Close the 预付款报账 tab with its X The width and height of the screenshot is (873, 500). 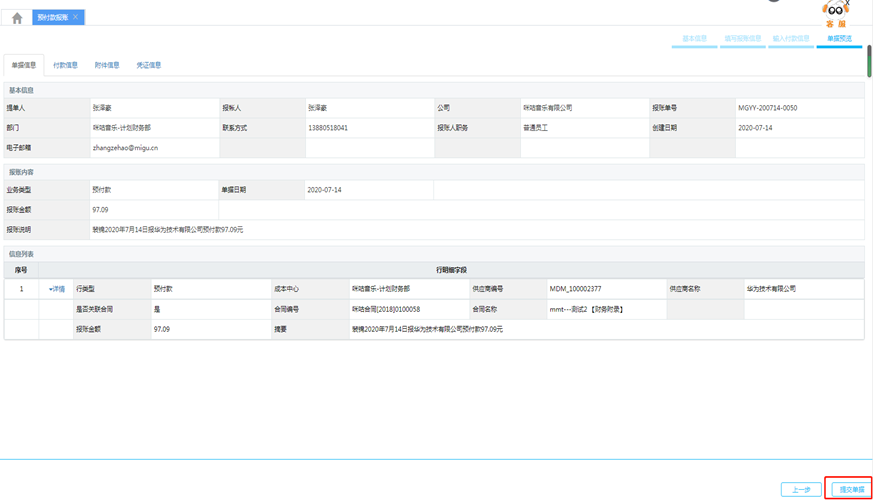point(76,17)
